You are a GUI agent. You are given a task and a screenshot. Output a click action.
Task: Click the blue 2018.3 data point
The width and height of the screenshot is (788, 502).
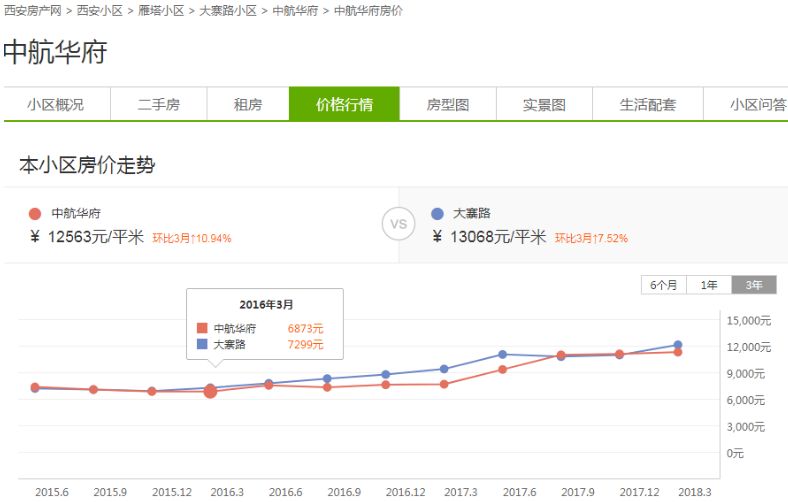tap(678, 345)
